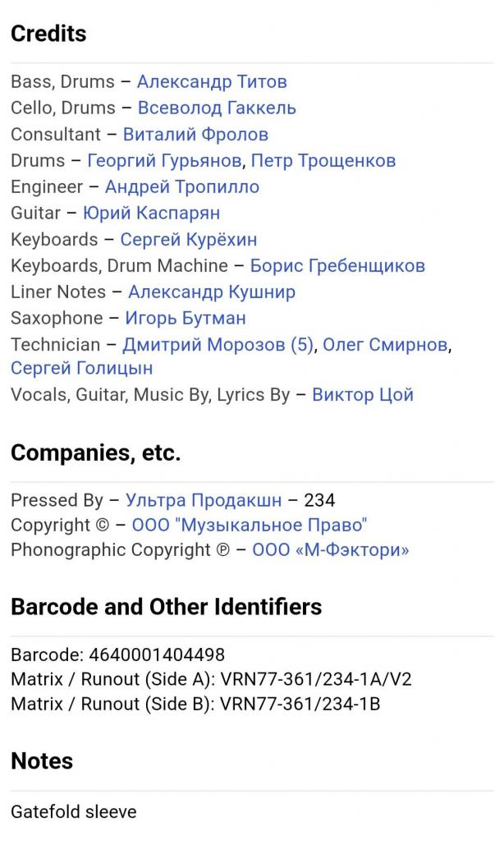Click the Олег Смирнов link
The height and width of the screenshot is (841, 504).
tap(385, 344)
